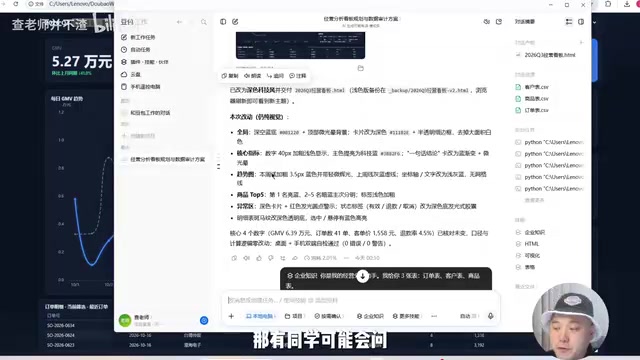Open the auto mode dropdown near microphone
Viewport: 640px width, 360px height.
tap(468, 316)
